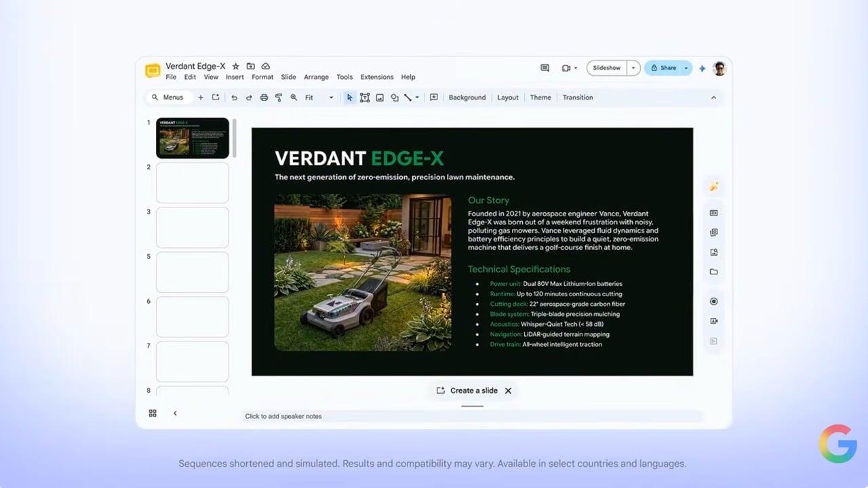Open the comment history icon
Image resolution: width=868 pixels, height=488 pixels.
(545, 68)
